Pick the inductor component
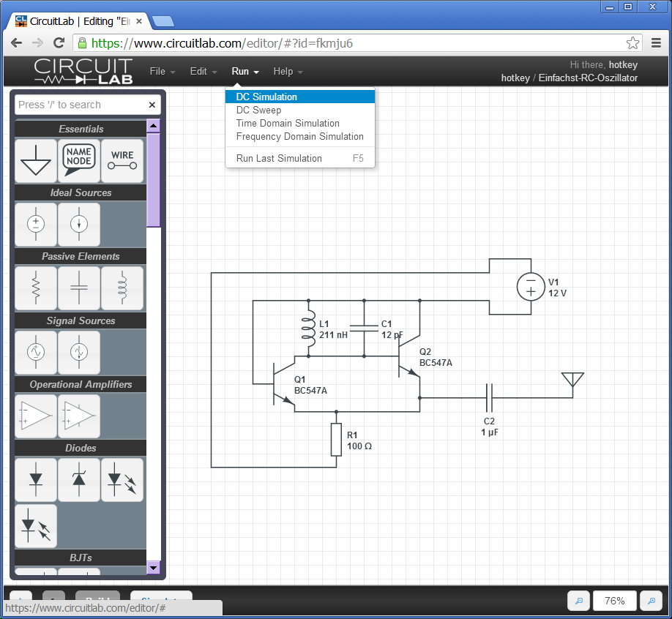Screen dimensions: 672x619 pos(122,288)
